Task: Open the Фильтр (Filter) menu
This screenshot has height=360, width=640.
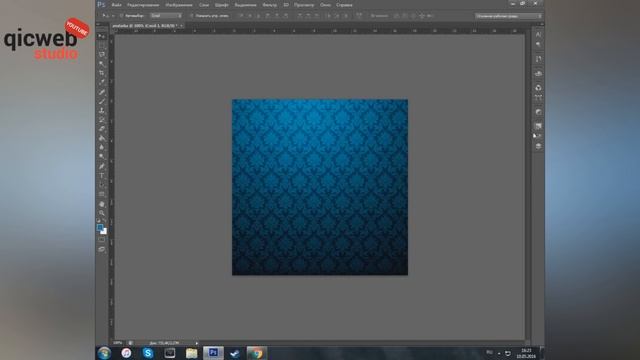Action: tap(269, 5)
